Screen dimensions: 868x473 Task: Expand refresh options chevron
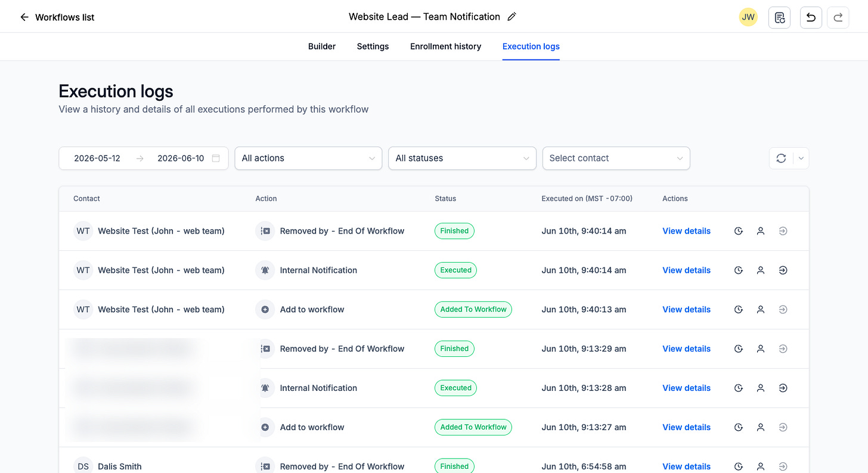pos(801,158)
